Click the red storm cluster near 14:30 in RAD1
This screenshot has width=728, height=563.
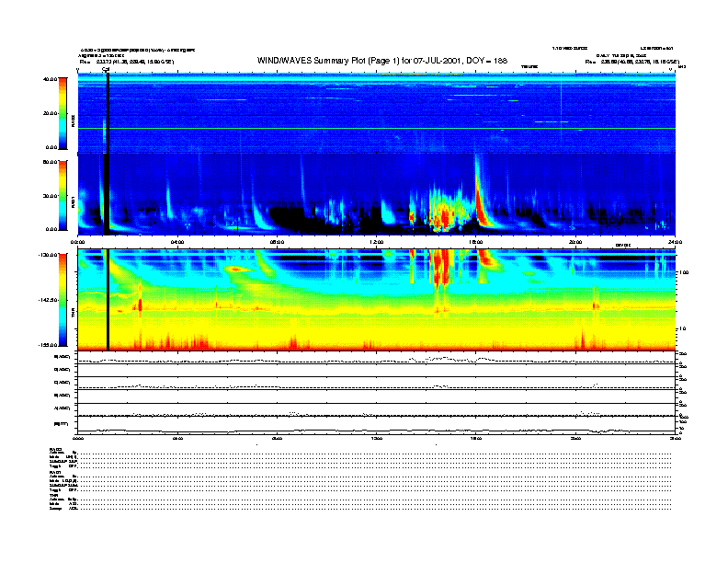[443, 213]
